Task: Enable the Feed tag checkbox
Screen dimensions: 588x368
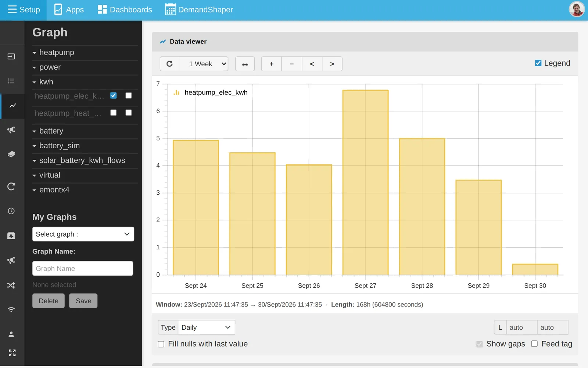Action: pyautogui.click(x=534, y=344)
